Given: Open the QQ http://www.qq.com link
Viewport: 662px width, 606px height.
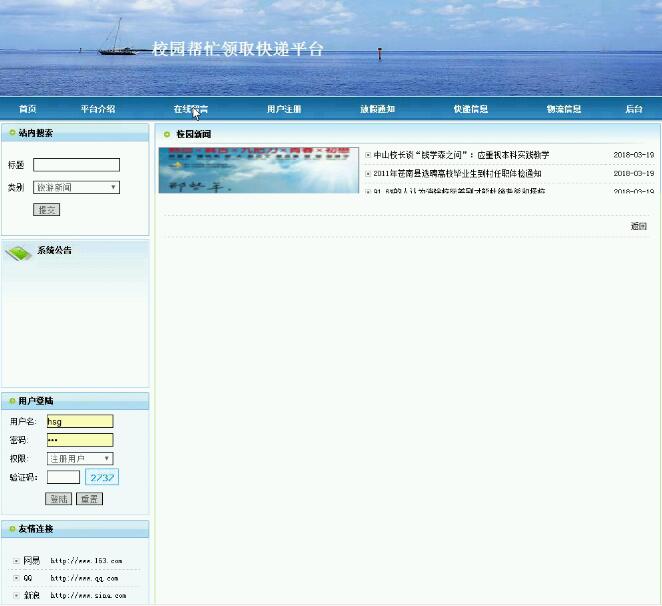Looking at the screenshot, I should coord(71,578).
